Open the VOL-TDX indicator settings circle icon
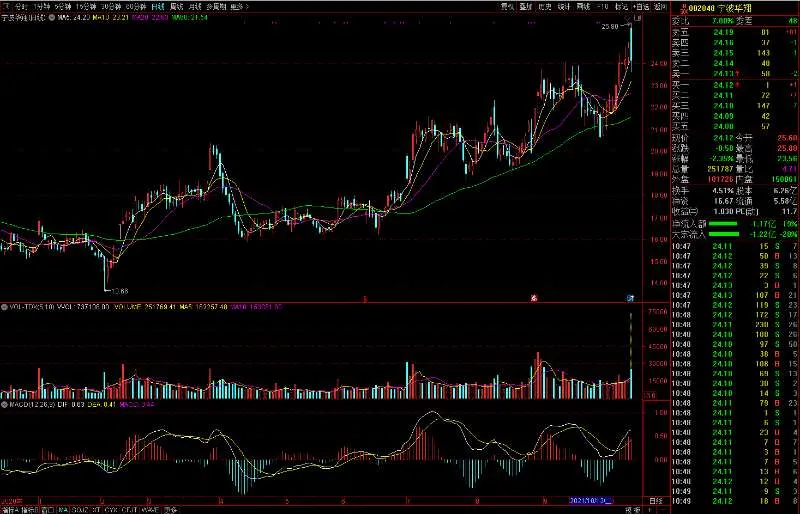The width and height of the screenshot is (800, 514). coord(4,307)
